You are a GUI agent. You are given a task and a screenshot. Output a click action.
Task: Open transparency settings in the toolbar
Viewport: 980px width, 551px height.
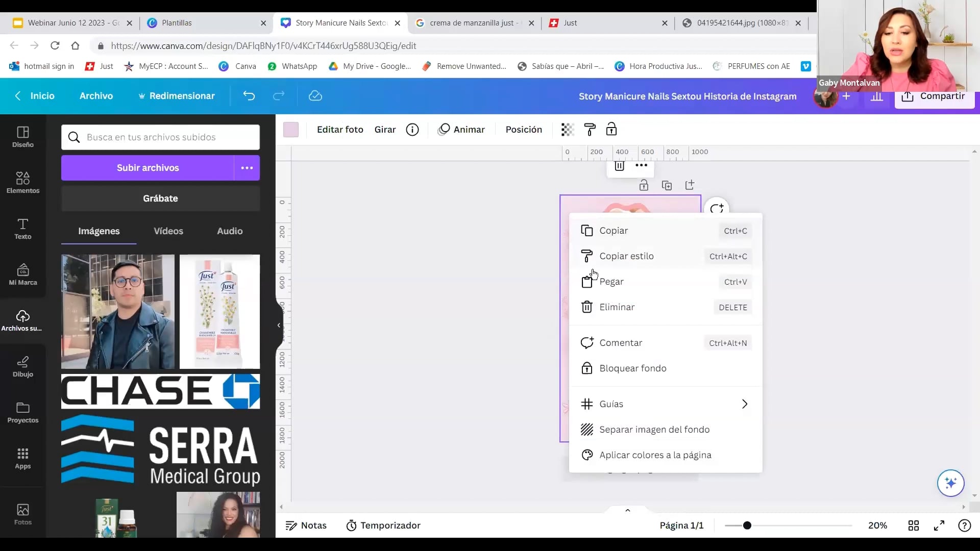click(x=567, y=130)
